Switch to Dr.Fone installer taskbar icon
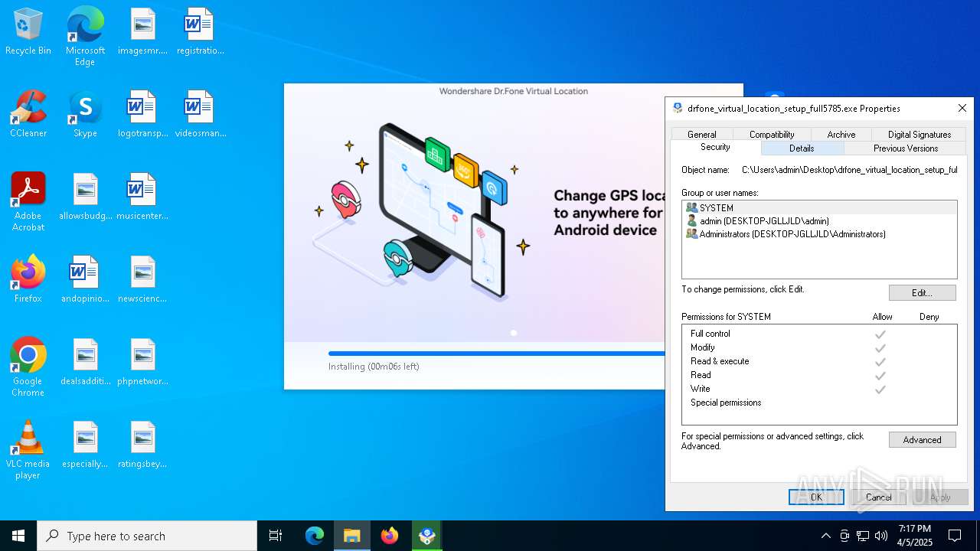The width and height of the screenshot is (980, 551). (427, 536)
